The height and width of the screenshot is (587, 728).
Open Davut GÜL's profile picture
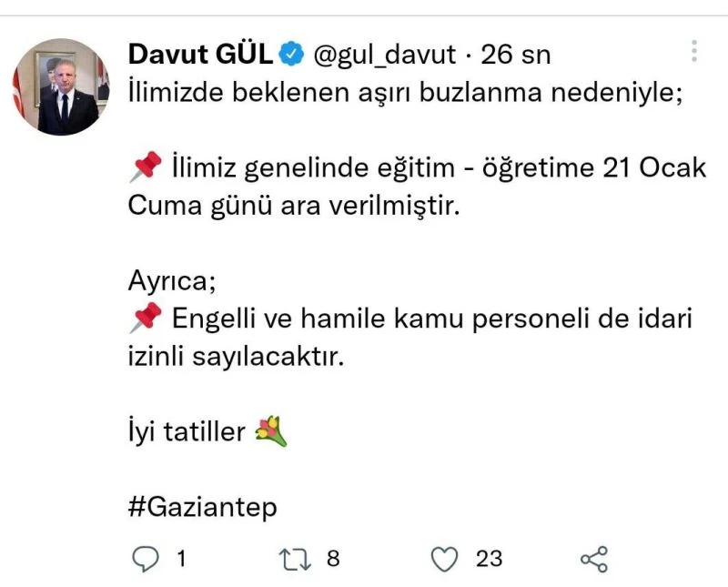(61, 86)
